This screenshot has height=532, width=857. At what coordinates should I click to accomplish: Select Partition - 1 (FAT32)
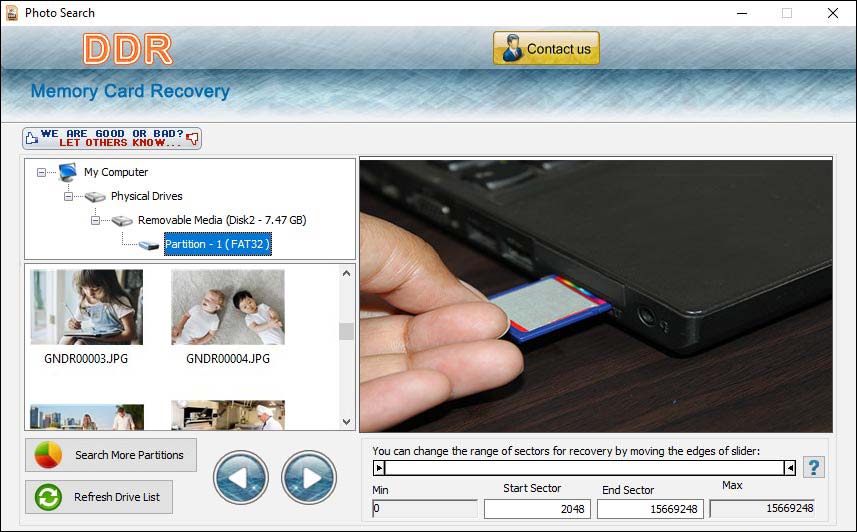click(x=218, y=244)
